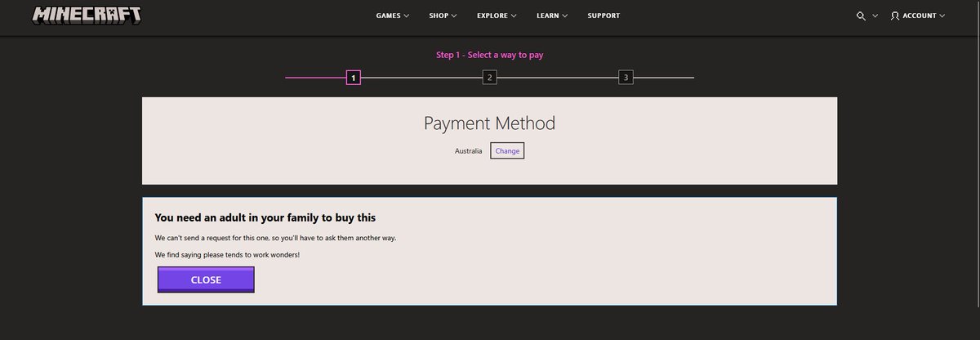980x340 pixels.
Task: Open the Shop menu
Action: tap(443, 16)
